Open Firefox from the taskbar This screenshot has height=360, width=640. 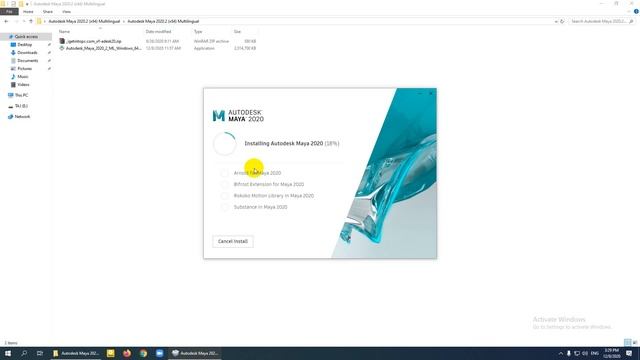click(127, 353)
